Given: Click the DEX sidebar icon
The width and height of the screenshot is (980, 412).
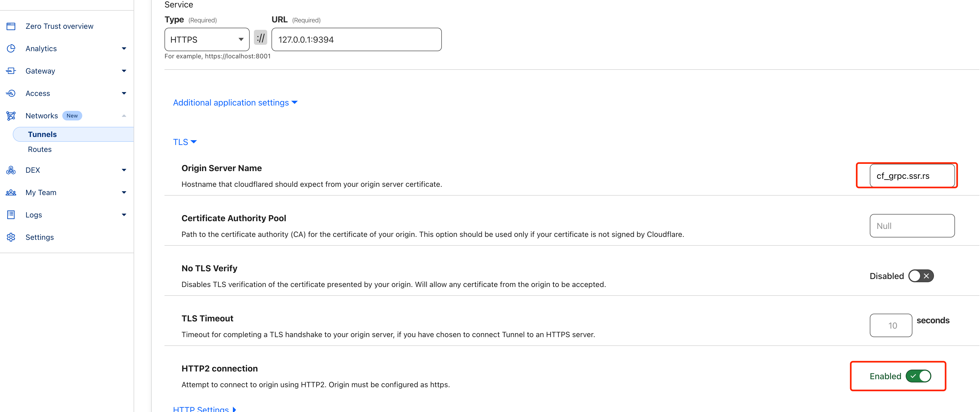Looking at the screenshot, I should 11,170.
